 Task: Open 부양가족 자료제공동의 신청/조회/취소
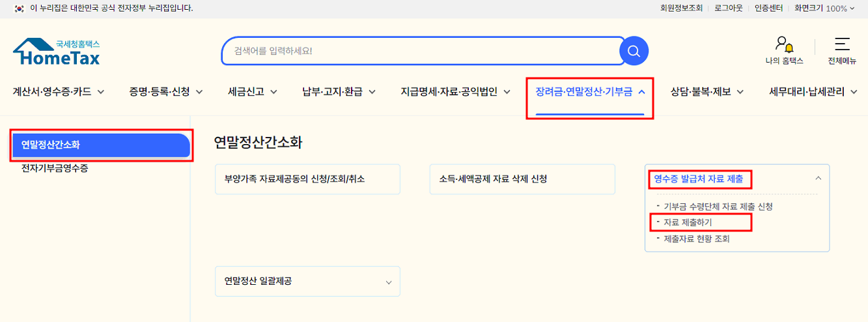pos(307,179)
